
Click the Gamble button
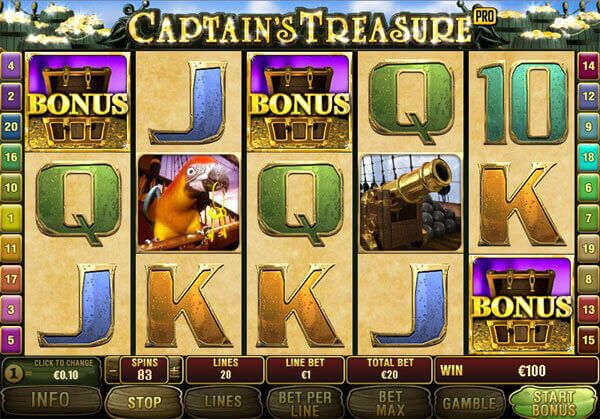(471, 403)
